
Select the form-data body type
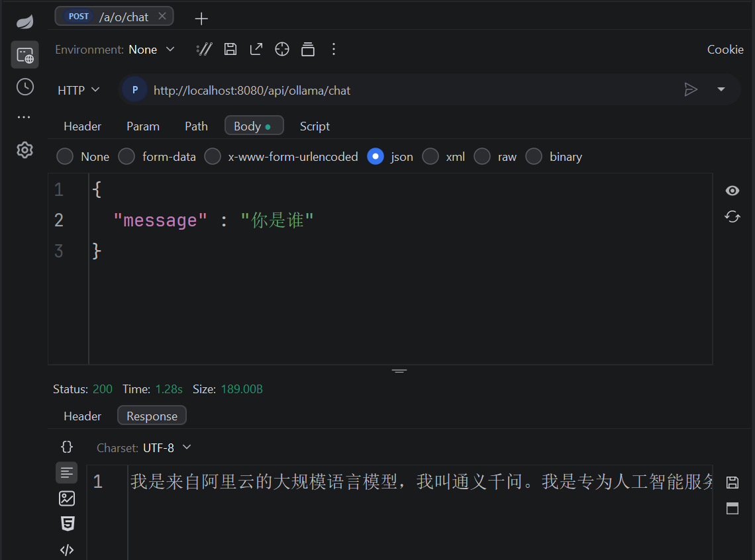tap(126, 156)
